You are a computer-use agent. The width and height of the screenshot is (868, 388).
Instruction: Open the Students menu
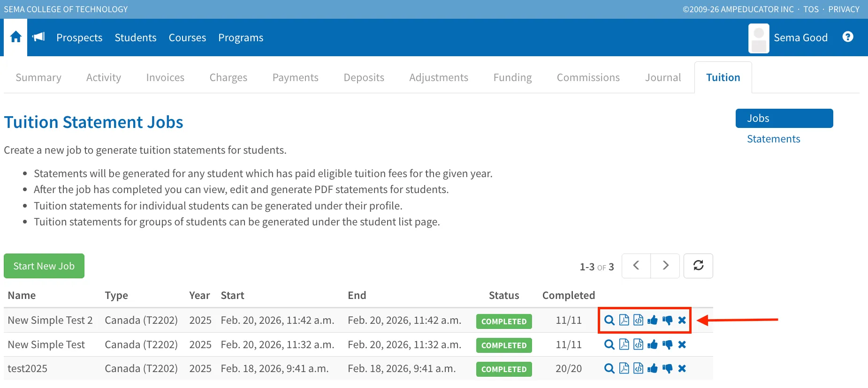tap(136, 37)
